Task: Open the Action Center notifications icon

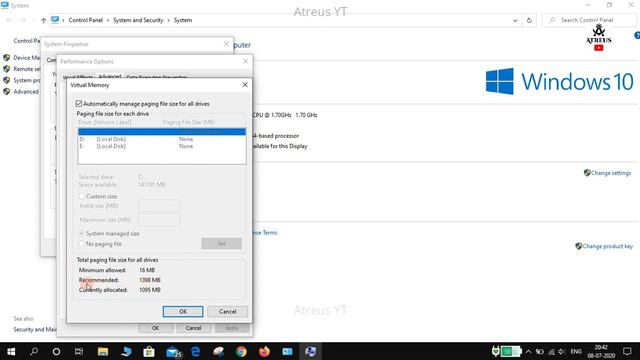Action: pyautogui.click(x=627, y=351)
